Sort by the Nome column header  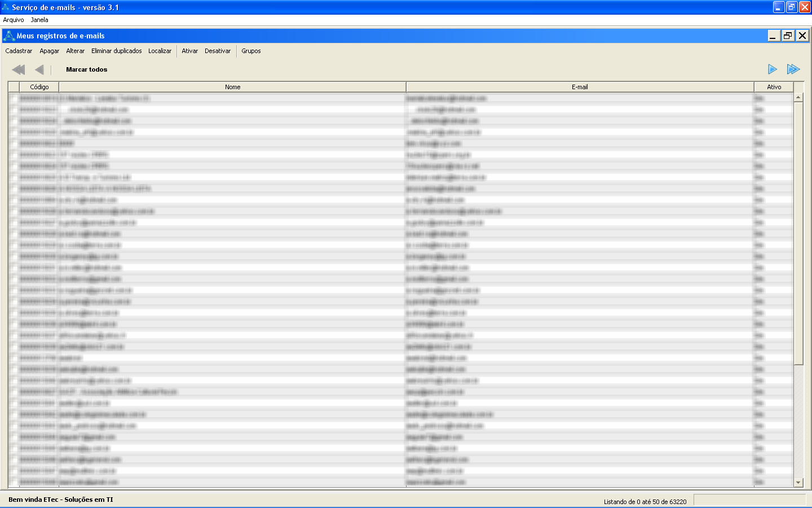232,87
